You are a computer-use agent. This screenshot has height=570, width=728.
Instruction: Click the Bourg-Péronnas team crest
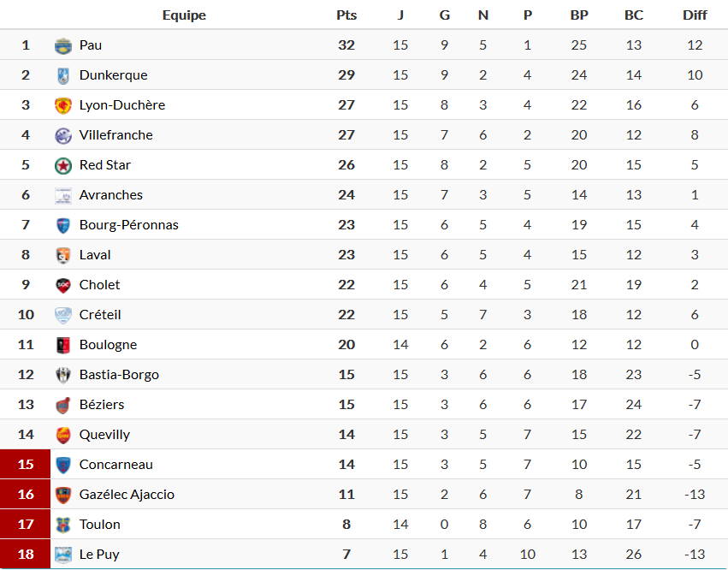click(x=63, y=225)
